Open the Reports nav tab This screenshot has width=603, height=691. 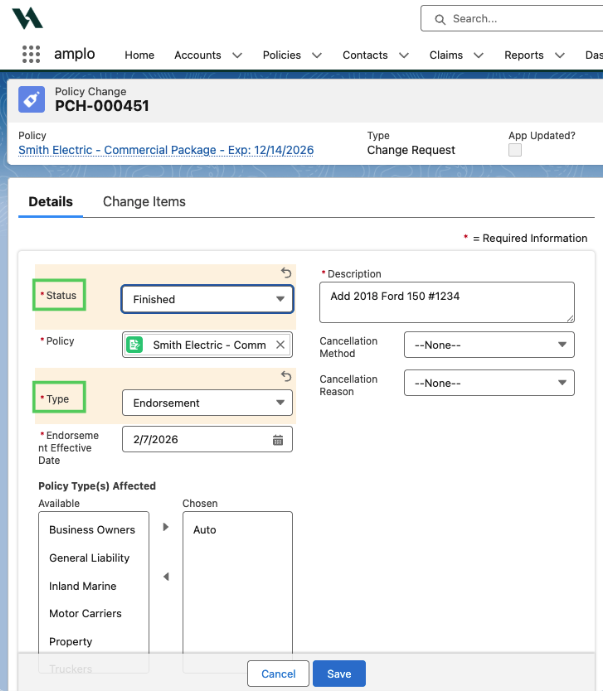524,55
